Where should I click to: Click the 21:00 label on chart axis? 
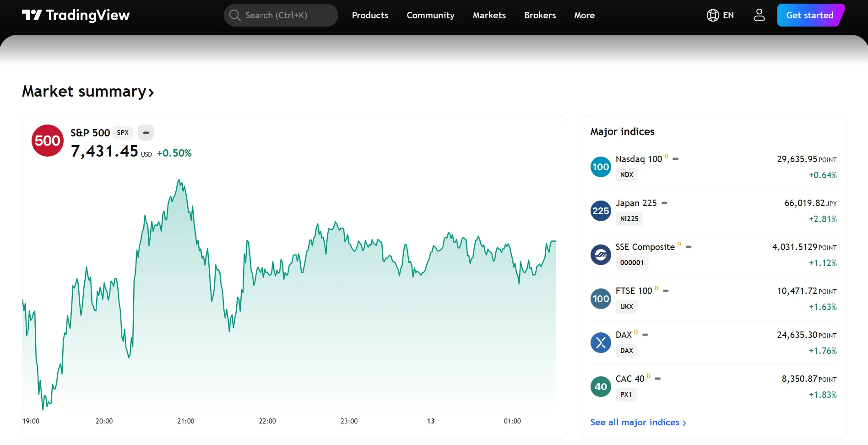186,421
